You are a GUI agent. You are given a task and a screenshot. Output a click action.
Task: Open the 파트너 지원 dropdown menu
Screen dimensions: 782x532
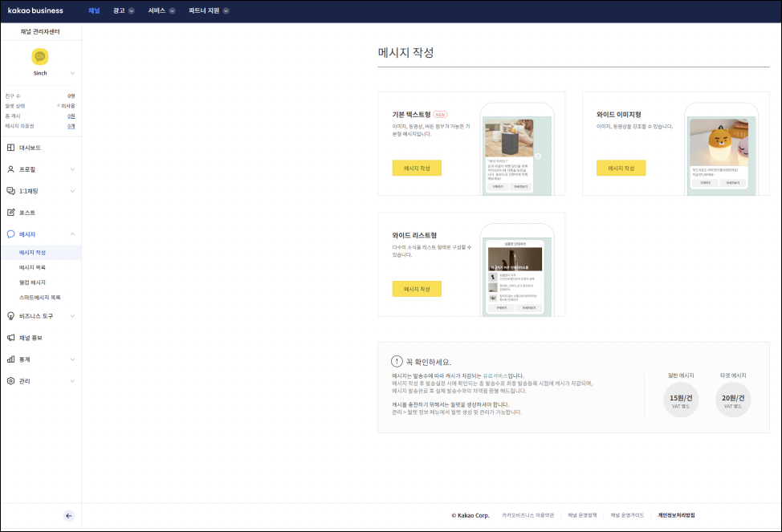[209, 11]
